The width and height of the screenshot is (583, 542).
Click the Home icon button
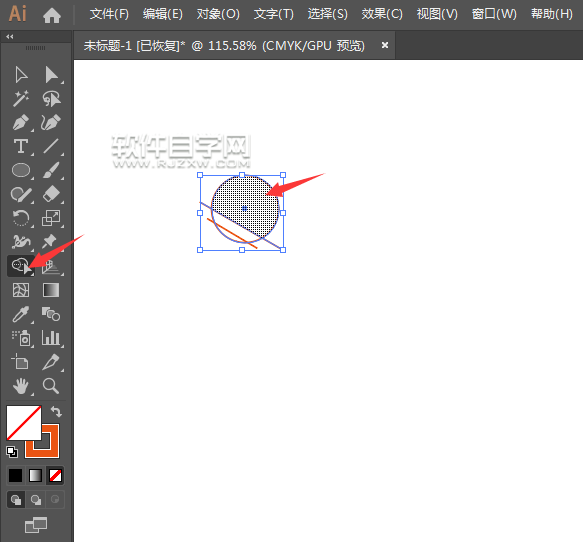click(52, 15)
